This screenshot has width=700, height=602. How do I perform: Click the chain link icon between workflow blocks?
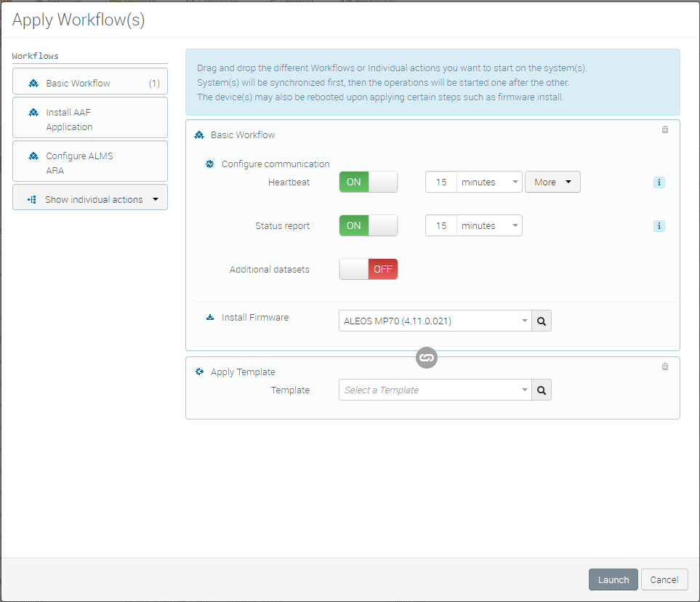coord(427,358)
